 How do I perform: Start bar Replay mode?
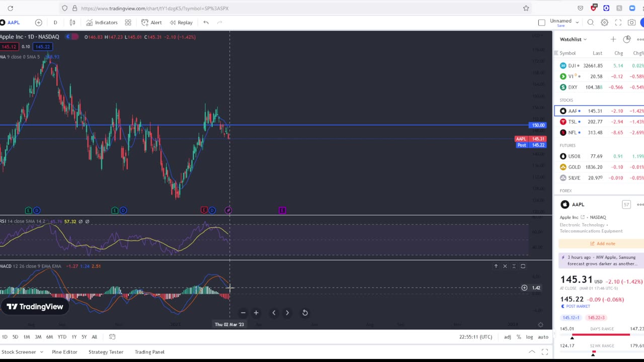[181, 22]
